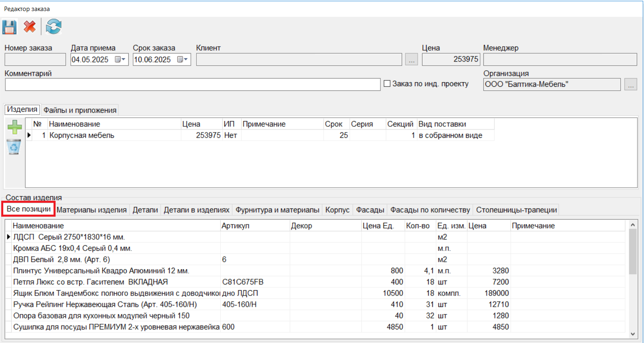Delete product using recycle bin icon
The height and width of the screenshot is (343, 644).
pyautogui.click(x=14, y=147)
